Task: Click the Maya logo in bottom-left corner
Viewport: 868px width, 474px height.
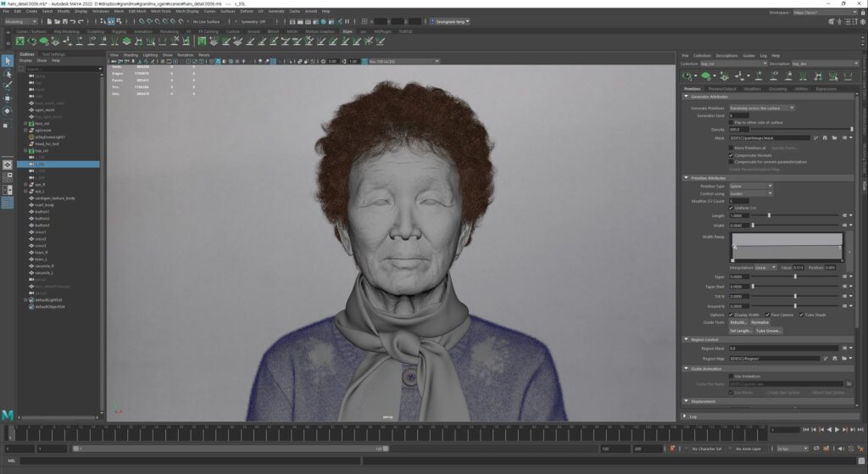Action: click(8, 415)
